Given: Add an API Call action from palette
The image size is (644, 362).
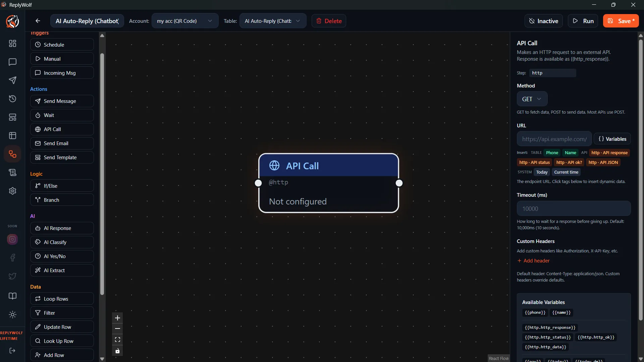Looking at the screenshot, I should click(62, 129).
